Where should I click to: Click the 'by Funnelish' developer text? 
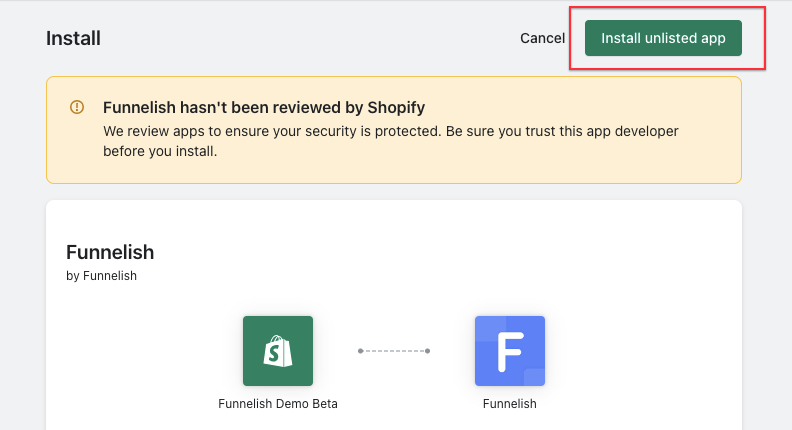tap(101, 276)
